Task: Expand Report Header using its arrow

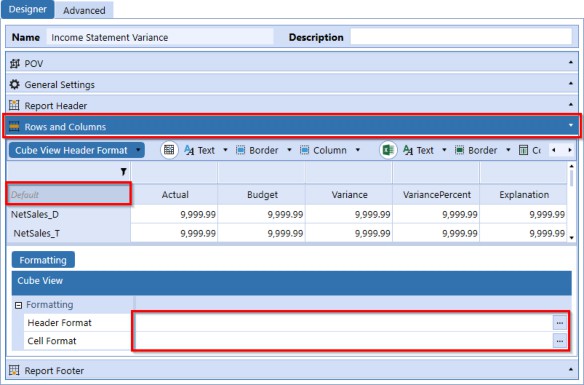Action: click(x=571, y=104)
